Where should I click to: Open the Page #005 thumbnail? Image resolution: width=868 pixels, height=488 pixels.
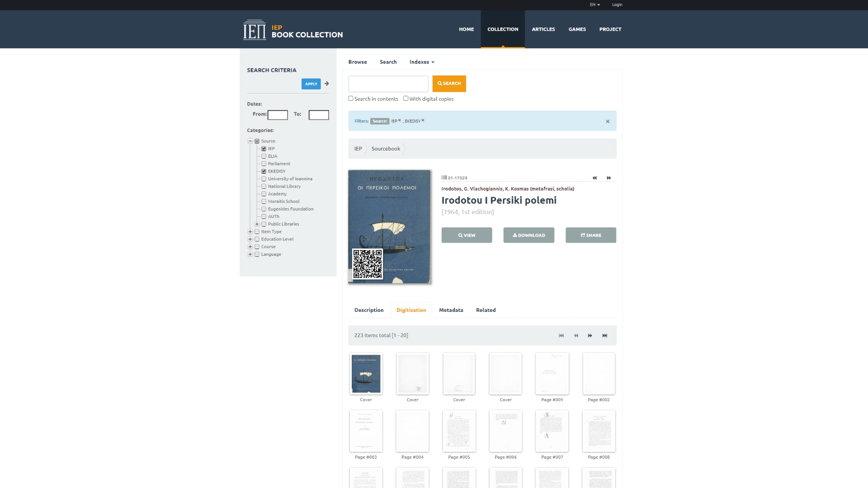tap(459, 431)
